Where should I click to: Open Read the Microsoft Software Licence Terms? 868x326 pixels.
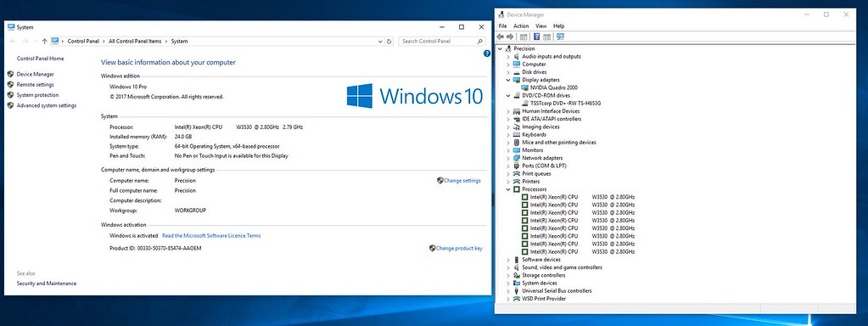[x=211, y=235]
